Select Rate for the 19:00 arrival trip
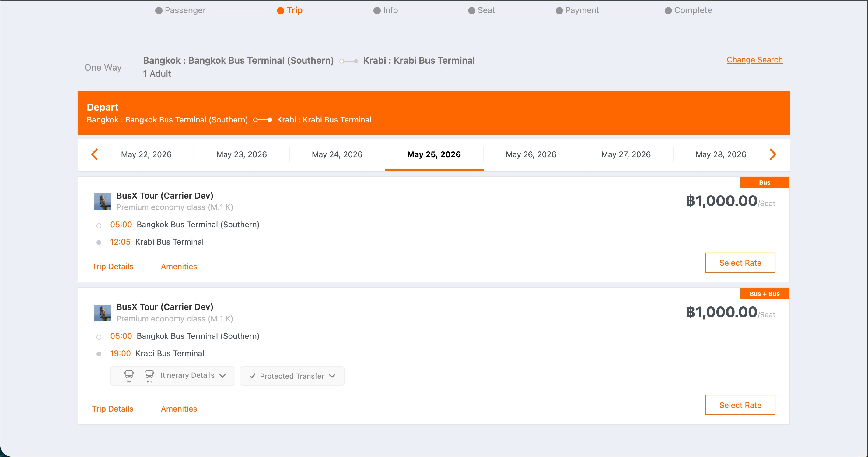868x457 pixels. click(740, 405)
